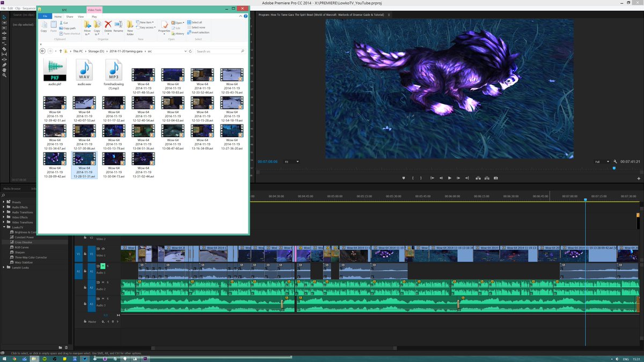This screenshot has height=362, width=644.
Task: Step forward one frame in Program monitor
Action: pos(458,178)
